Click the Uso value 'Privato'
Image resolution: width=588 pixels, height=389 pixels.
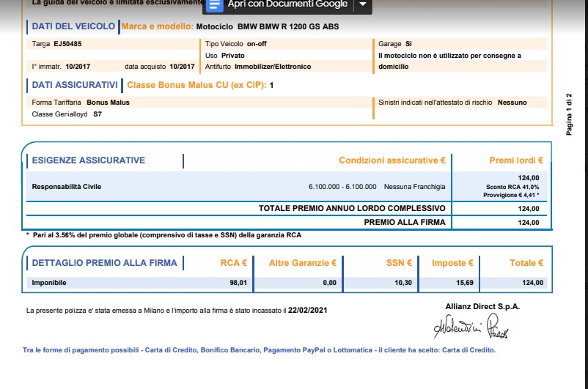pos(233,56)
